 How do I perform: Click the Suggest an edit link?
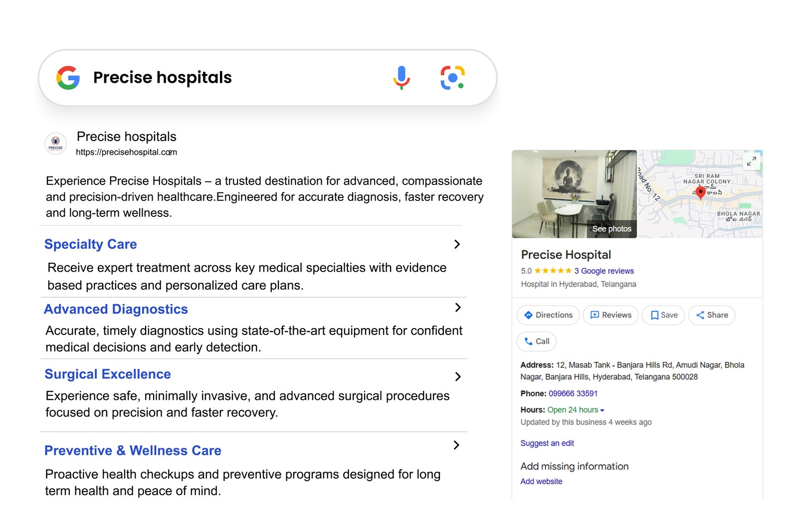pyautogui.click(x=547, y=443)
